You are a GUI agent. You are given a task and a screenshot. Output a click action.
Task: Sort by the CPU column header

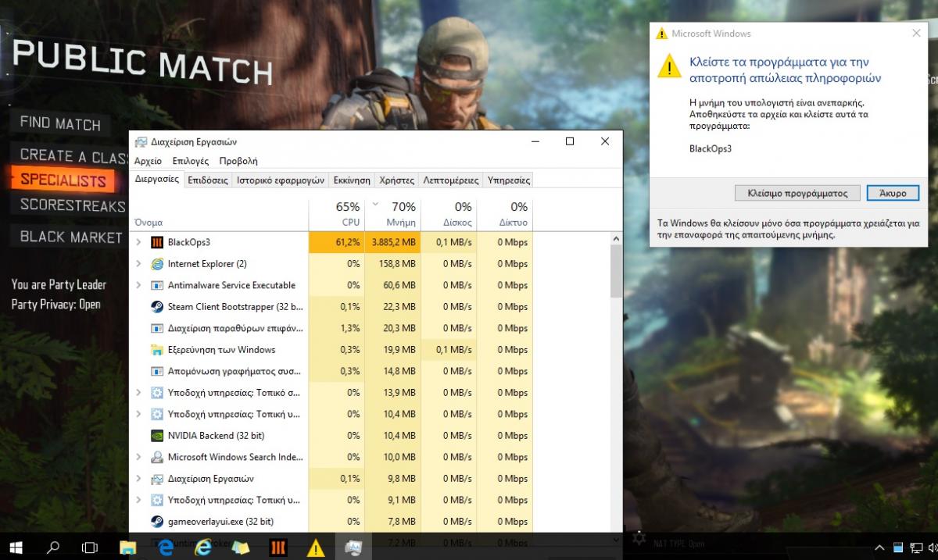coord(336,214)
